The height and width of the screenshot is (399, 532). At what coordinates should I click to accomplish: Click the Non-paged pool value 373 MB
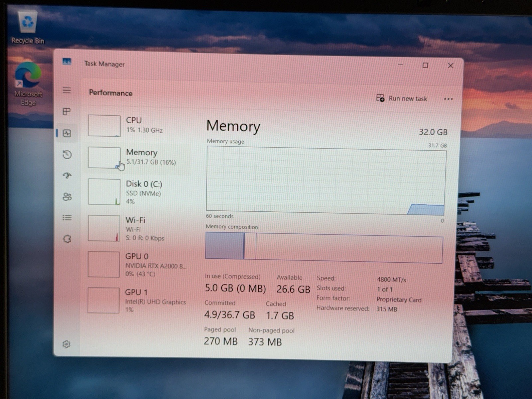[x=265, y=342]
